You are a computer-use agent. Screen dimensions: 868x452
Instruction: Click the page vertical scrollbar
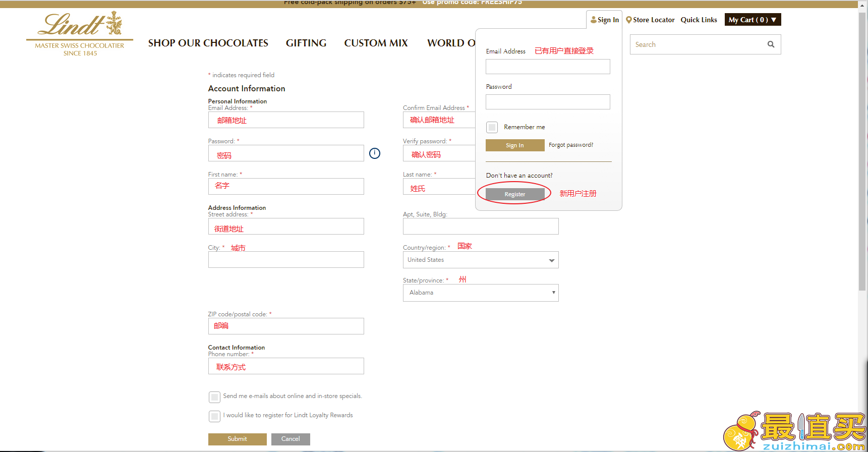coord(862,151)
